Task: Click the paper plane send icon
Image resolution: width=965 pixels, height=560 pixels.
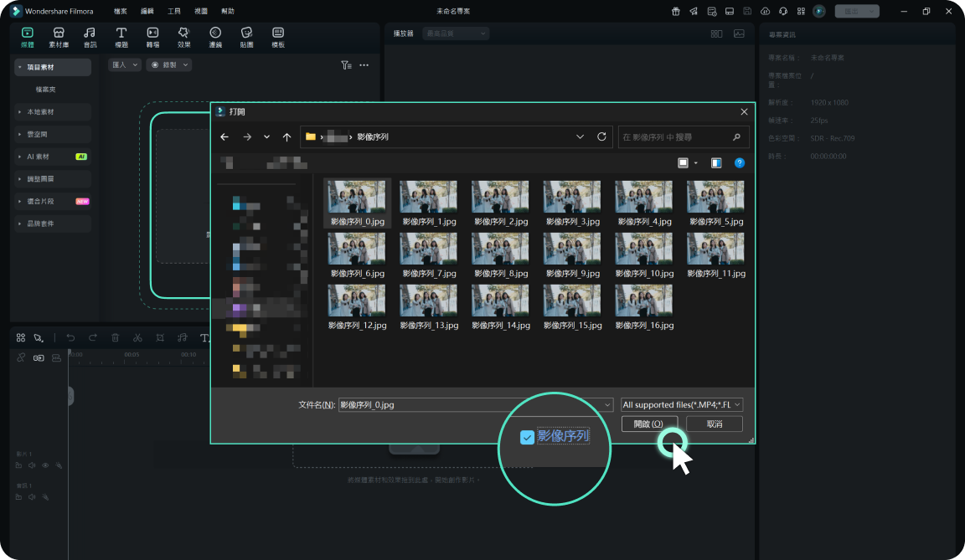Action: (x=694, y=11)
